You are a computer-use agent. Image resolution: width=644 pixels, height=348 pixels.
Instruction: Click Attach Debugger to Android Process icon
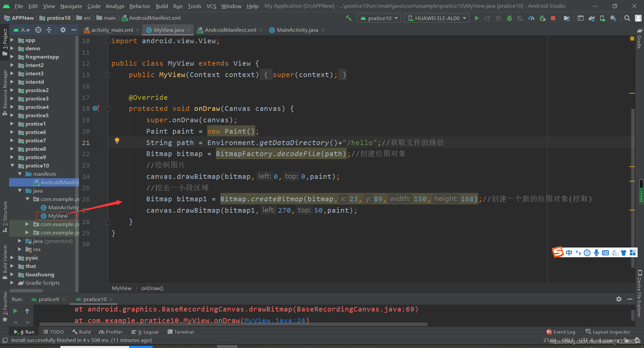point(542,18)
